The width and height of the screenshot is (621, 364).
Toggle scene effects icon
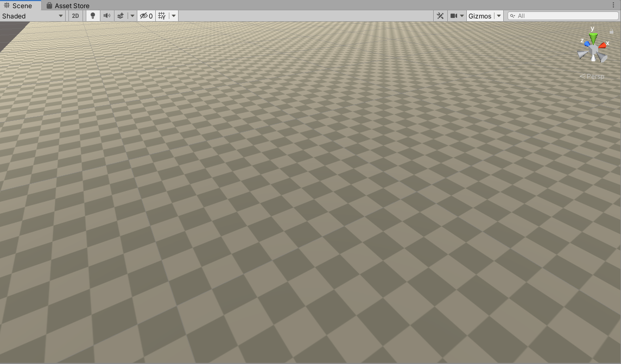tap(121, 16)
